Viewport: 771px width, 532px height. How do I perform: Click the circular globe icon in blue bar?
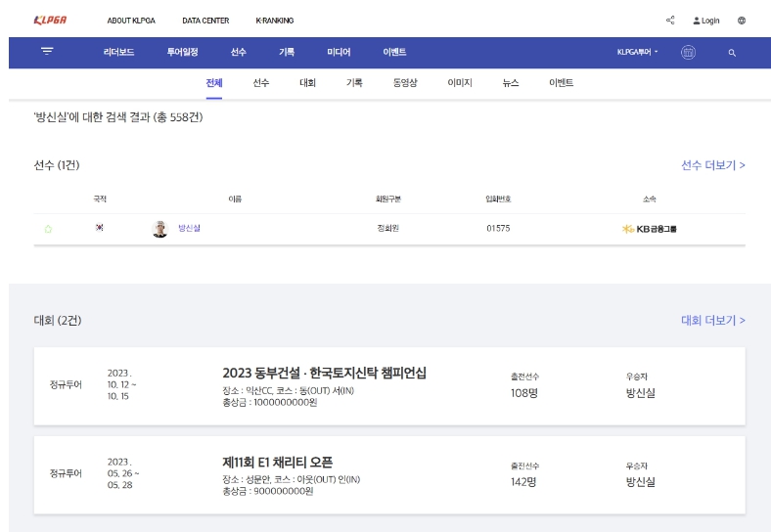click(x=688, y=52)
